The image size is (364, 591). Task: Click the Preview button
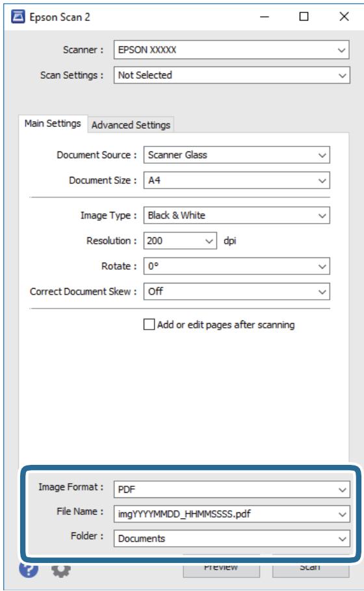coord(221,568)
